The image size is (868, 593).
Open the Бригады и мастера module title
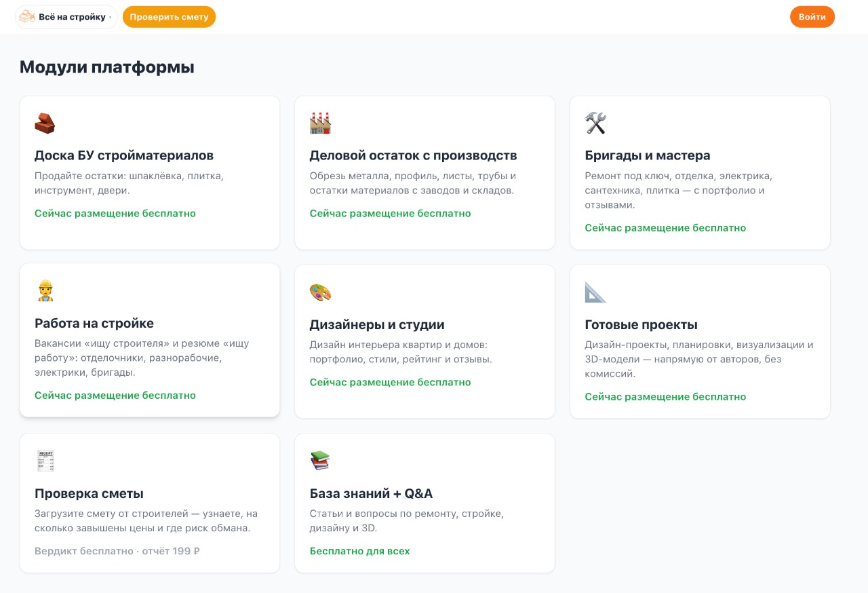point(648,155)
